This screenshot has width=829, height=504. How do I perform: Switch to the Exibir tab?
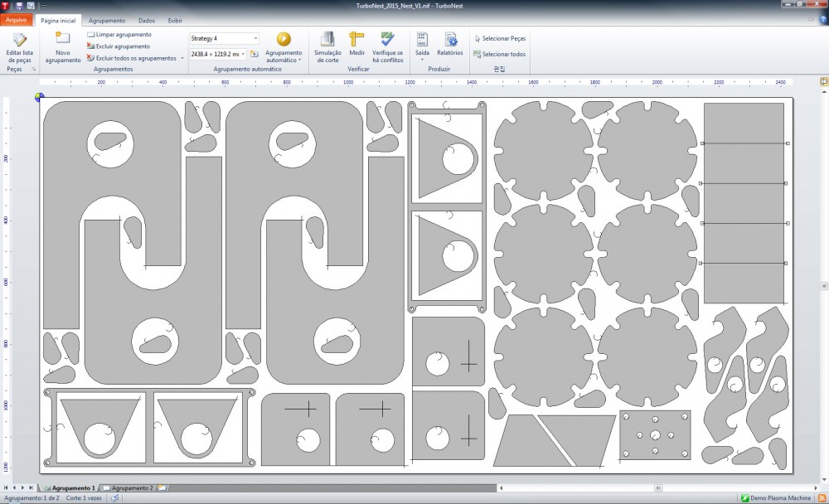point(175,21)
